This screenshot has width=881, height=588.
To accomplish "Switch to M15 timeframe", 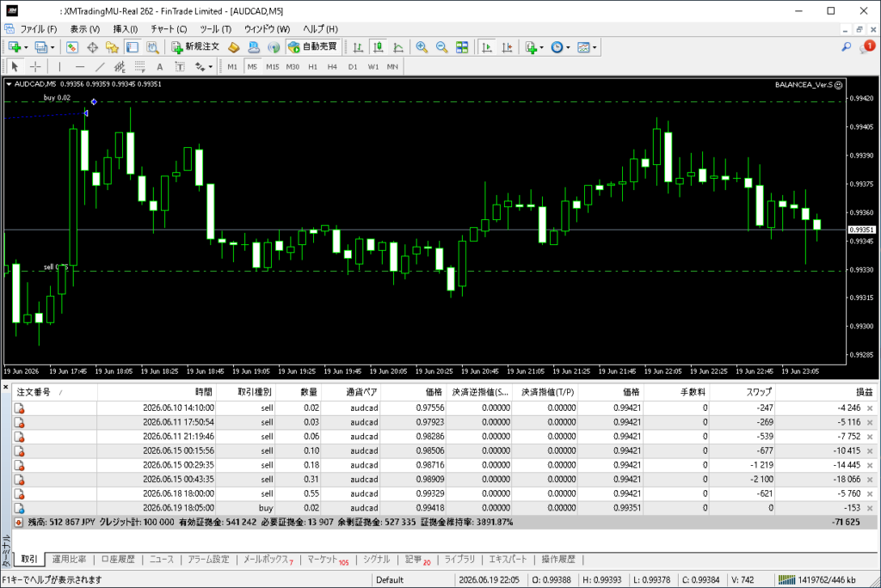I will click(x=273, y=67).
